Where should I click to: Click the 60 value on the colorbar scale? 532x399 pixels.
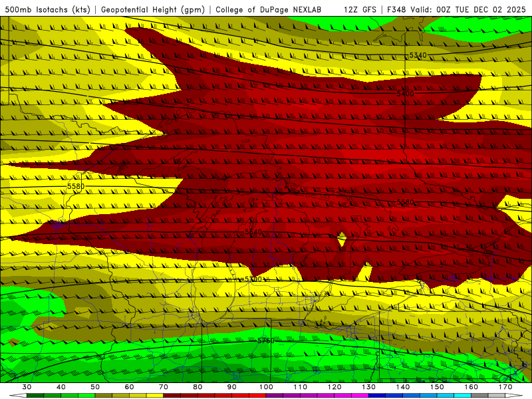[x=129, y=387]
